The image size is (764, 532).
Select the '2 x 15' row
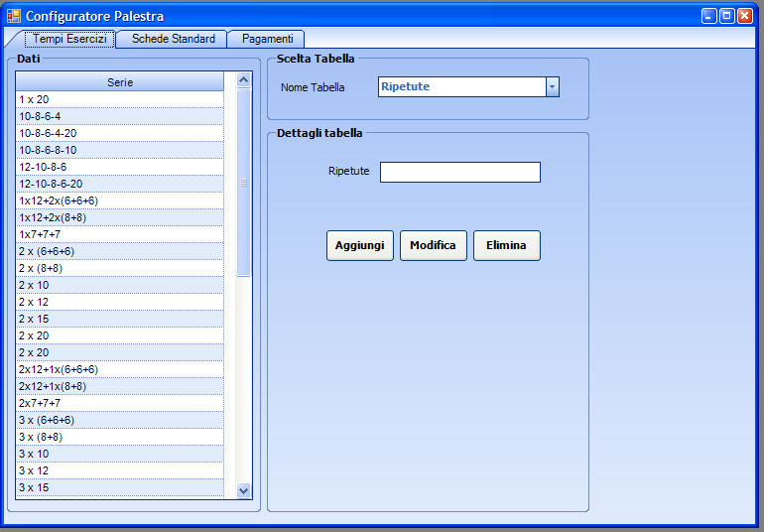tap(120, 320)
